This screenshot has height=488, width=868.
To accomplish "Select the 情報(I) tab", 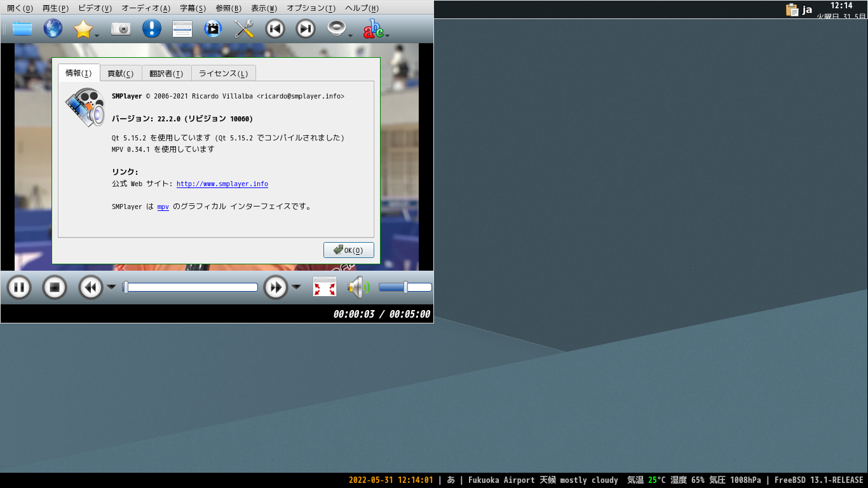I will coord(79,73).
